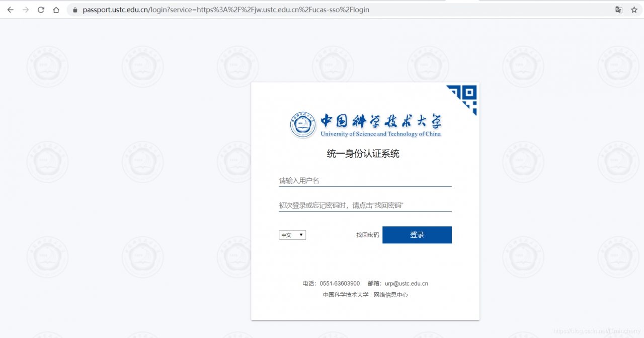
Task: Go back with the browser back arrow
Action: [x=11, y=10]
